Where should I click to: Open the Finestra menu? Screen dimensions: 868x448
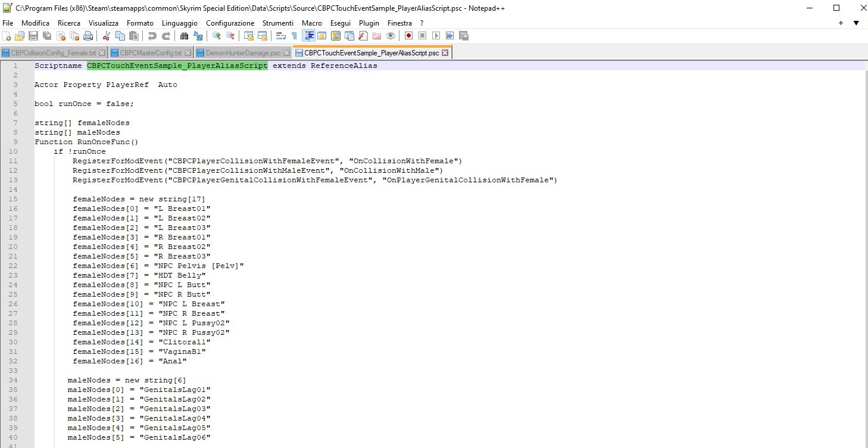tap(399, 23)
